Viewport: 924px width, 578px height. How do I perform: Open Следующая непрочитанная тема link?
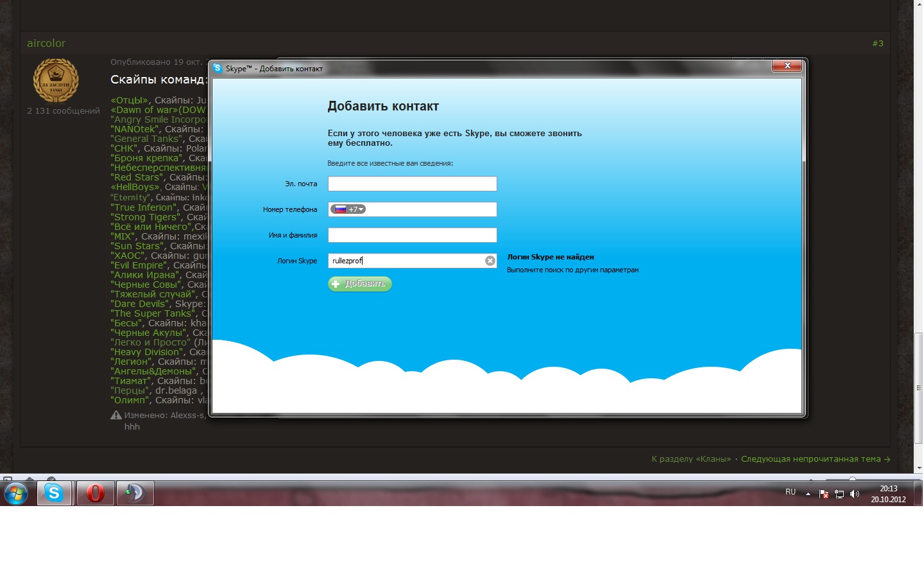(816, 459)
